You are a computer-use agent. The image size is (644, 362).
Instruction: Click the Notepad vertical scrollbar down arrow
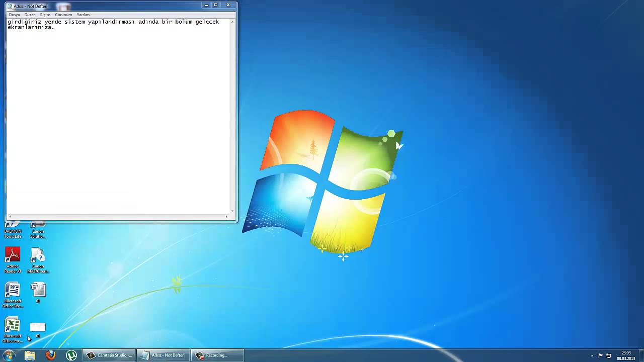pos(232,211)
